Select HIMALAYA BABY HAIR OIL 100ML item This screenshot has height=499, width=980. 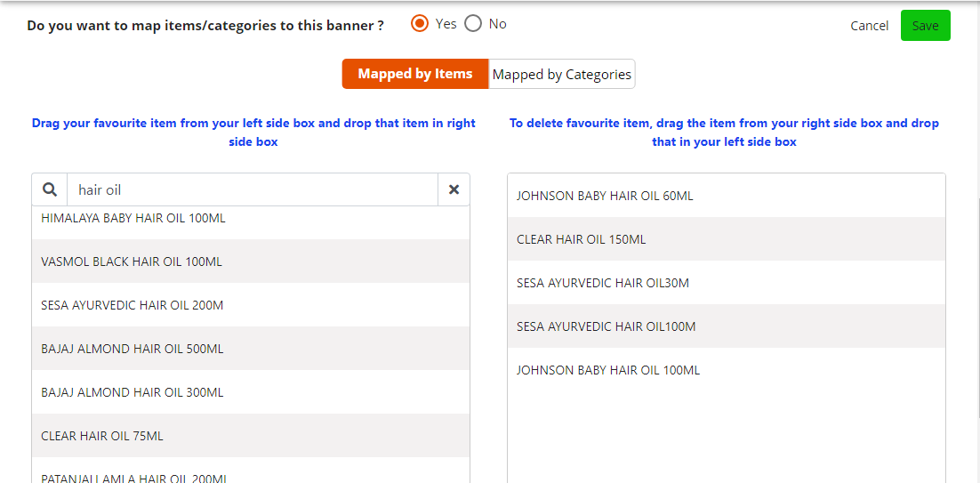[133, 219]
